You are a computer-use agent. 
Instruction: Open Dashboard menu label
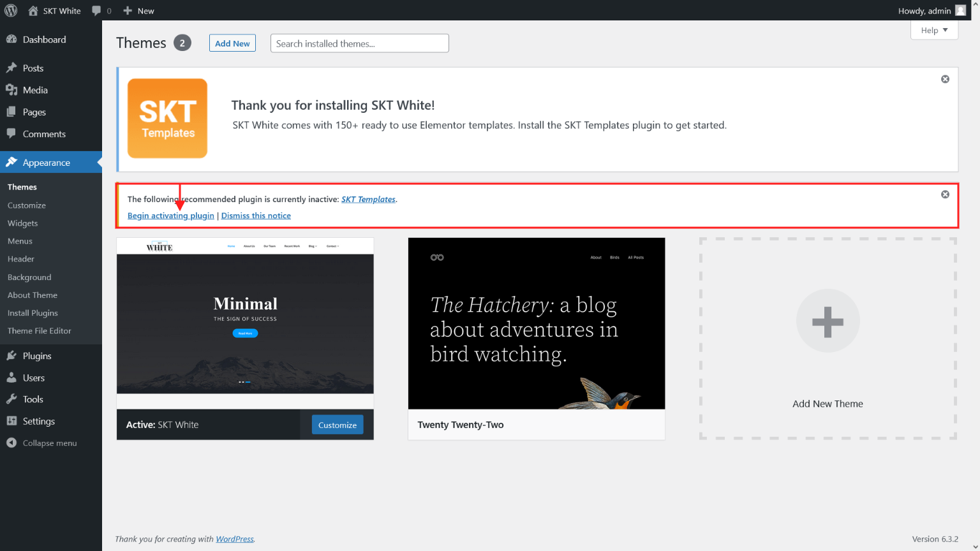(45, 40)
